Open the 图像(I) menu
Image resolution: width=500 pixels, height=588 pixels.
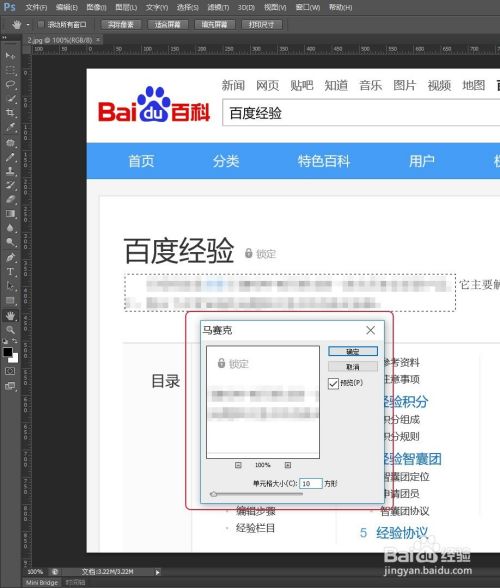(96, 7)
